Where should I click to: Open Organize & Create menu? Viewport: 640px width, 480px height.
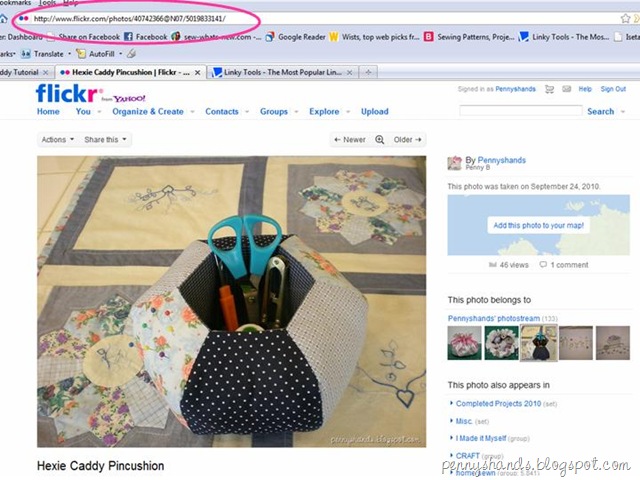(x=148, y=111)
